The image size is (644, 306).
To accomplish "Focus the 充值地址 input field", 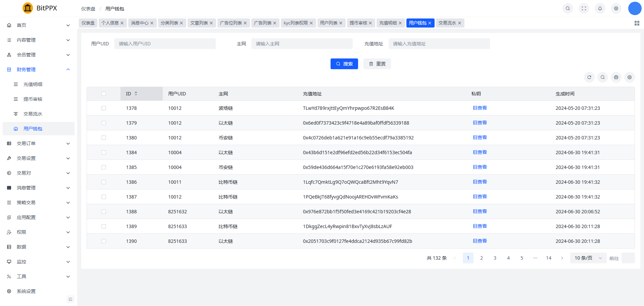I will 439,44.
